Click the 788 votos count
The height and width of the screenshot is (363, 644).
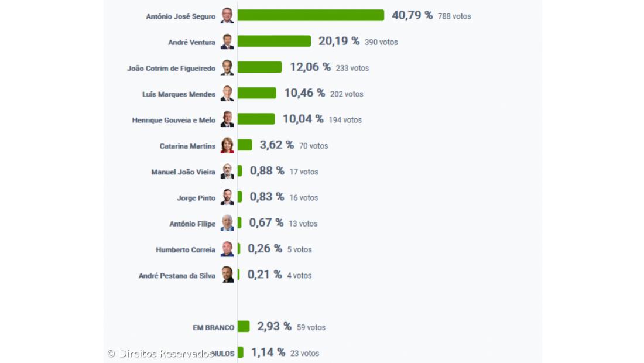click(454, 16)
